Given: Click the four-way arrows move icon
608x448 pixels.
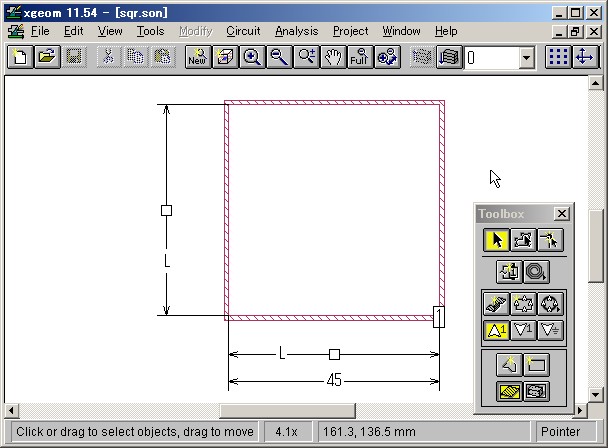Looking at the screenshot, I should (x=585, y=57).
